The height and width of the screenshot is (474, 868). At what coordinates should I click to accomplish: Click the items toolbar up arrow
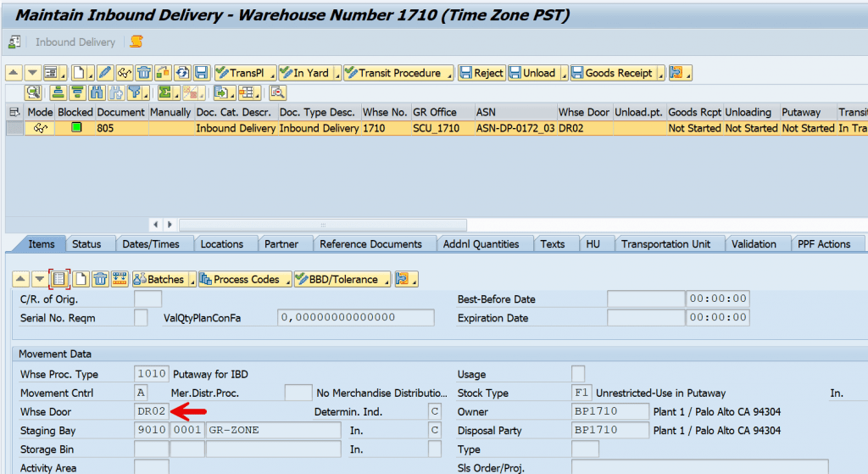(x=20, y=279)
